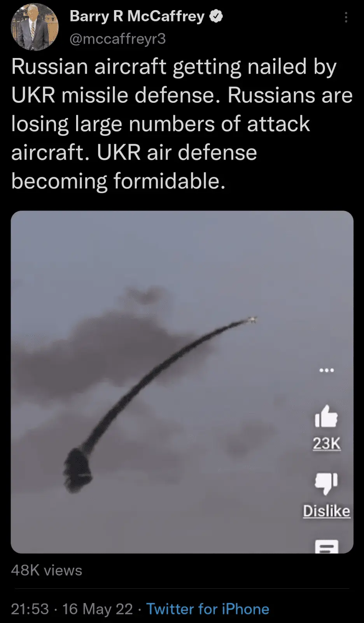364x623 pixels.
Task: Click the 48K views counter
Action: pos(47,570)
